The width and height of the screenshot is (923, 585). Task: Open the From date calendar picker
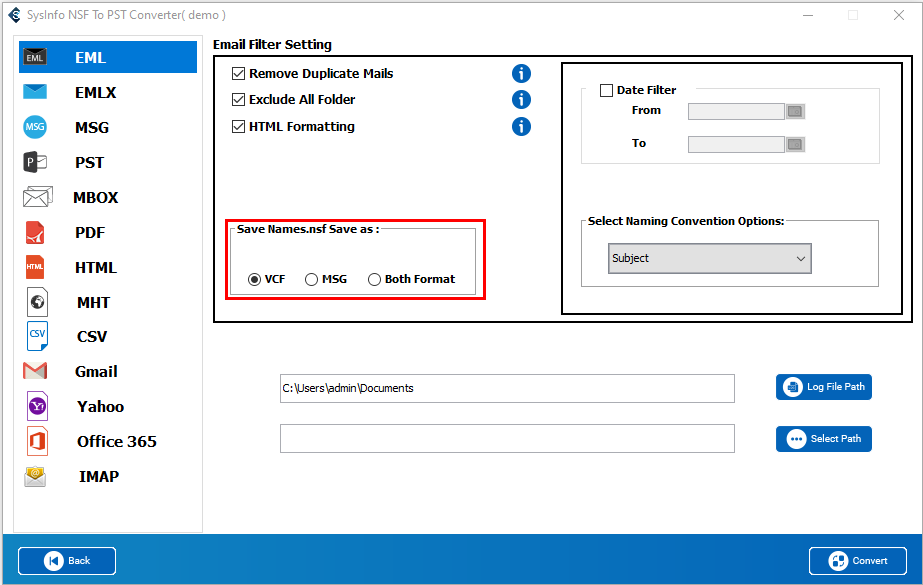[x=795, y=111]
